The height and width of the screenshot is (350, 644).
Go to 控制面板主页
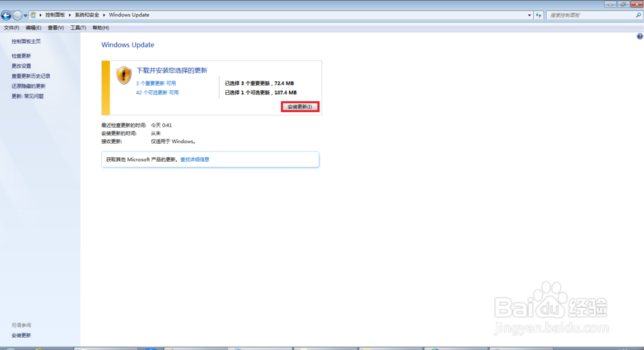(x=26, y=41)
